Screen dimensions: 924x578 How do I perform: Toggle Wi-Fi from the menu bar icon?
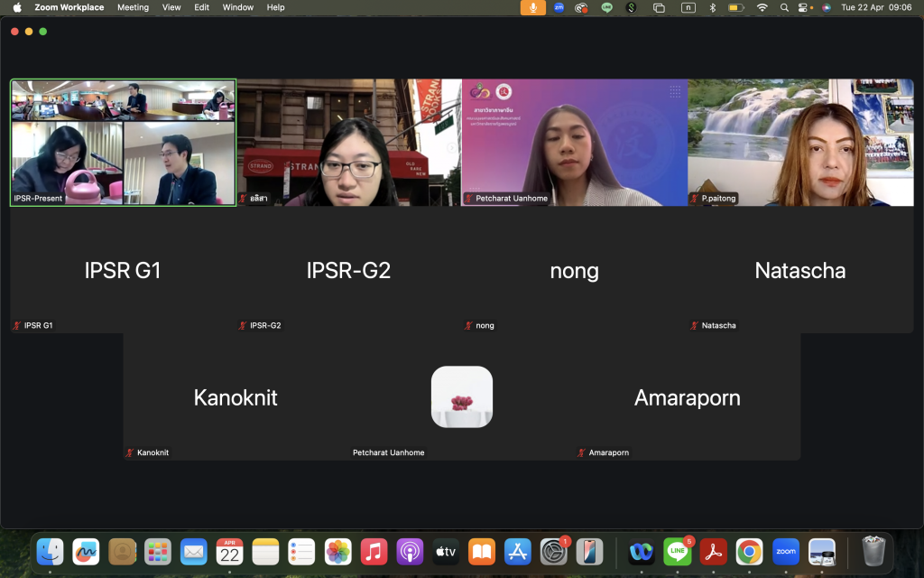(x=762, y=7)
